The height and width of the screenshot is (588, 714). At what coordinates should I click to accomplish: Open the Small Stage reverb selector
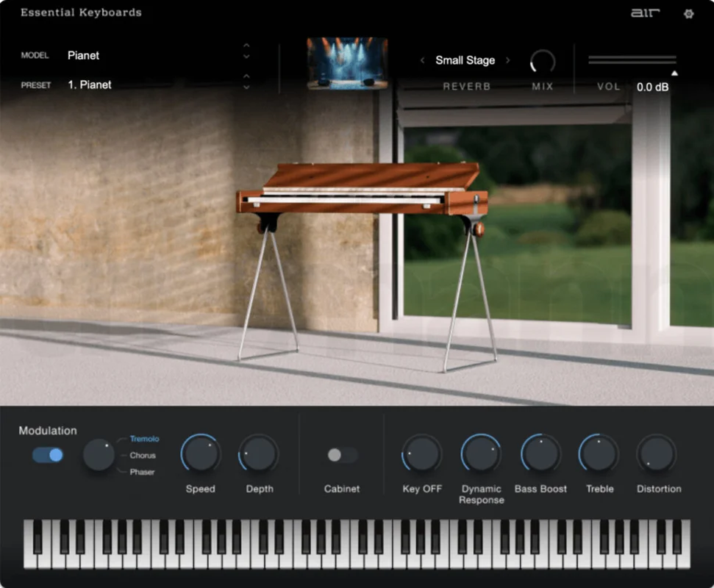pos(465,60)
